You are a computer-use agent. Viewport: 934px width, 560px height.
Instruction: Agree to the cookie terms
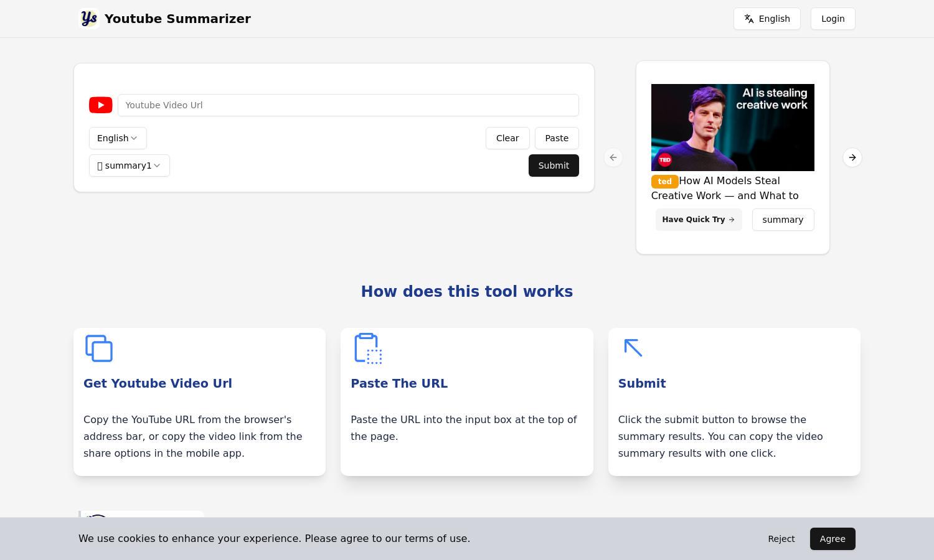833,539
